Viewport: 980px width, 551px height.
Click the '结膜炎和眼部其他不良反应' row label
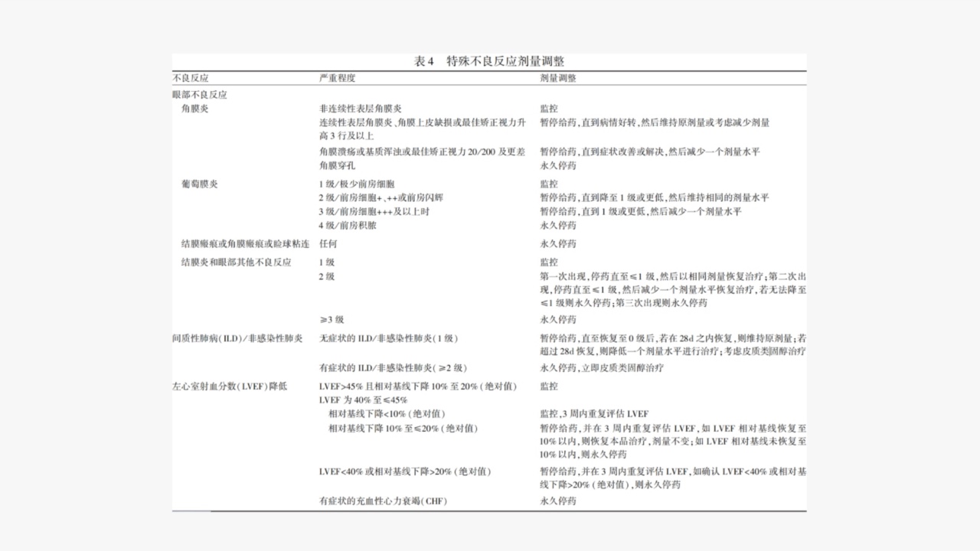(x=236, y=262)
